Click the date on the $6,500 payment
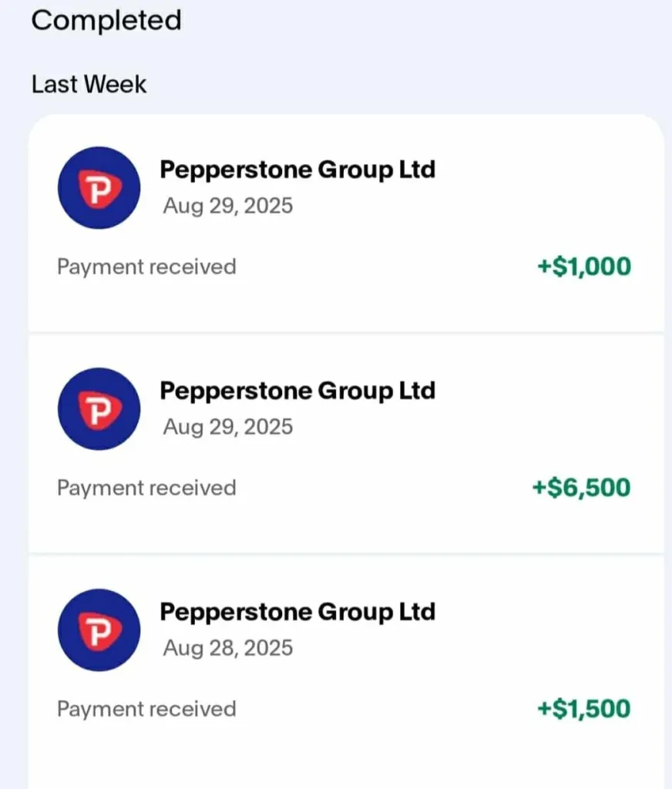This screenshot has height=789, width=672. click(227, 427)
